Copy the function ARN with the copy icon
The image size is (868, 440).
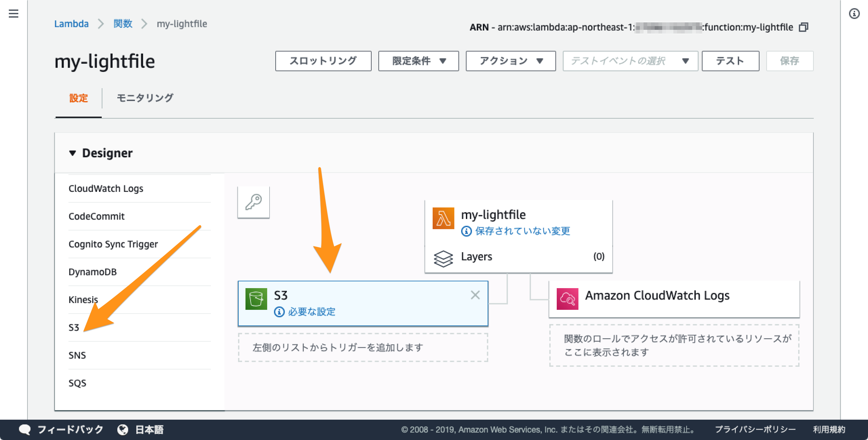coord(804,27)
